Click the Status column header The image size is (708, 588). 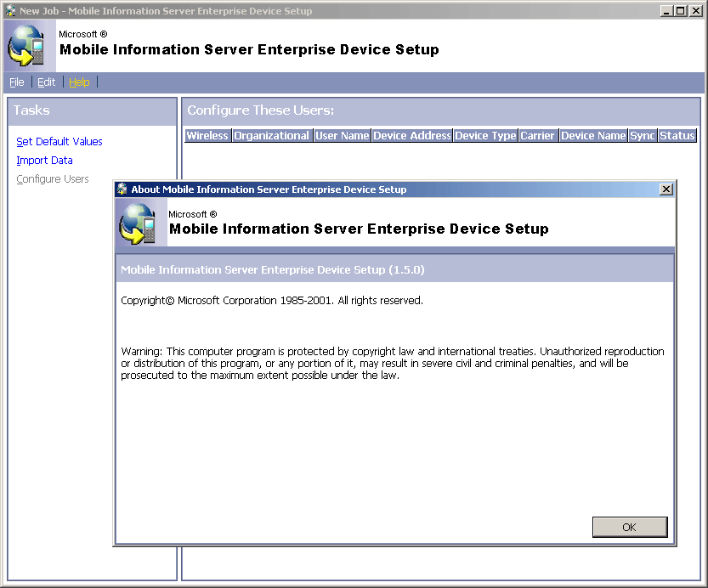tap(677, 135)
